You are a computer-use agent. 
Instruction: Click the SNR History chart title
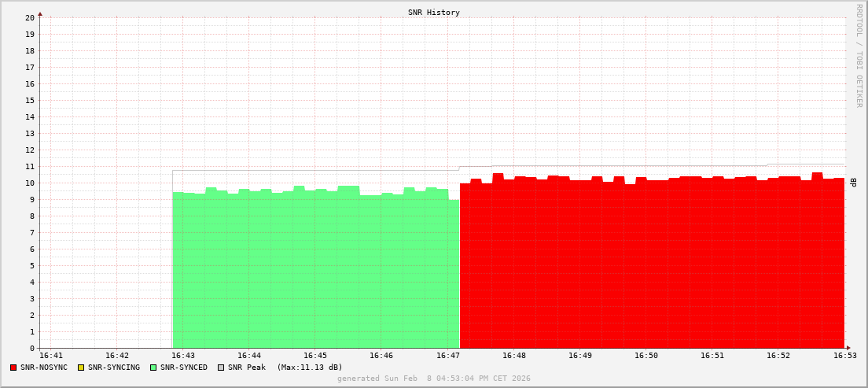click(434, 13)
